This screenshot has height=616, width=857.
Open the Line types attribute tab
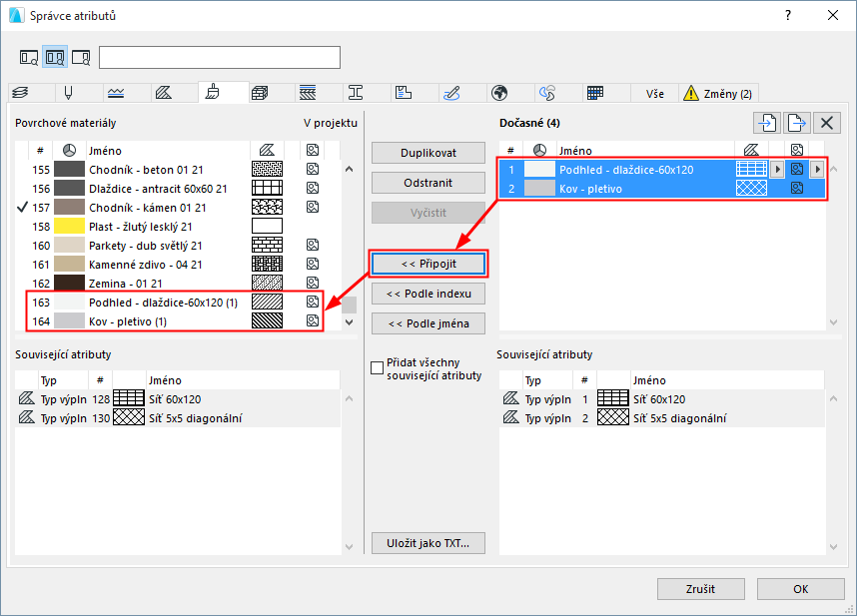pyautogui.click(x=116, y=94)
